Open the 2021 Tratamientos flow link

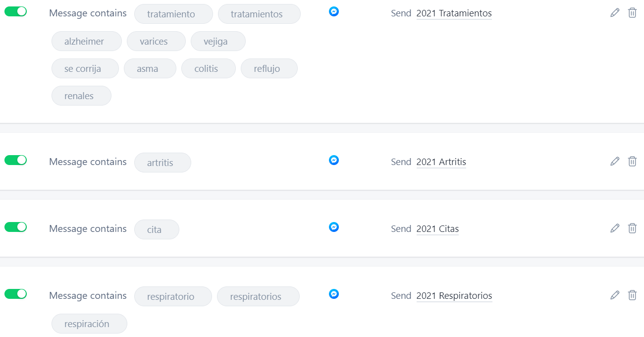(454, 13)
